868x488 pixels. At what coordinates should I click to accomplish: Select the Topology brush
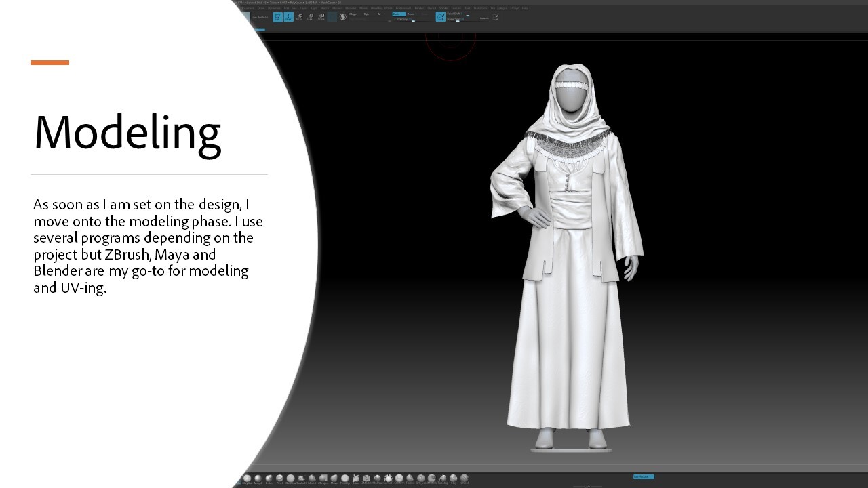pyautogui.click(x=442, y=478)
